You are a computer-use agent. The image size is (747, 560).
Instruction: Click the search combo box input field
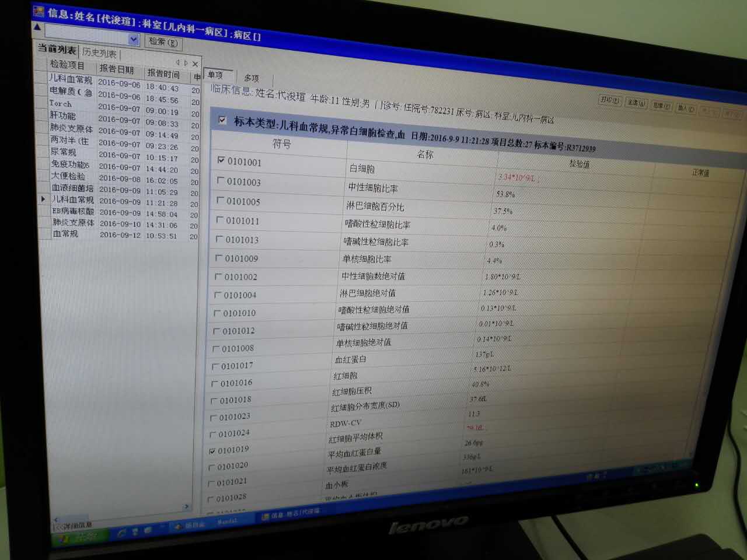point(87,36)
